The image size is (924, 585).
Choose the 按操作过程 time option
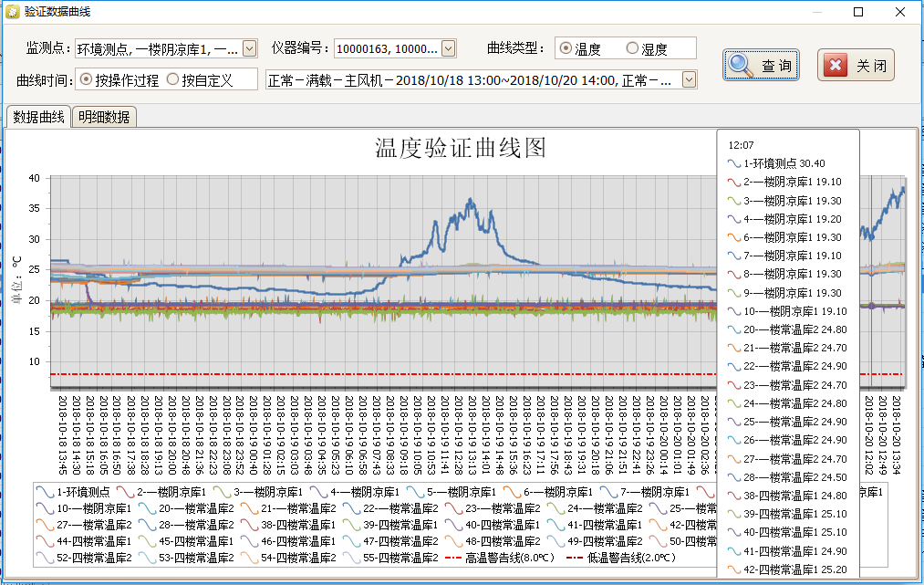(x=86, y=79)
